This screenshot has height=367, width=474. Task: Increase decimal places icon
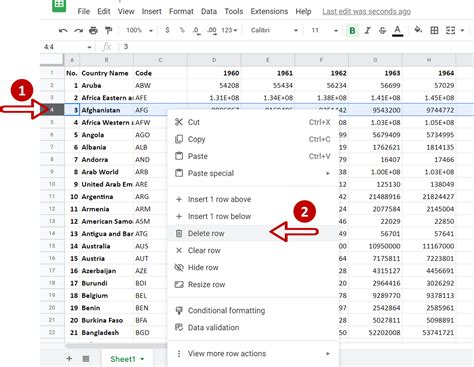pyautogui.click(x=212, y=31)
